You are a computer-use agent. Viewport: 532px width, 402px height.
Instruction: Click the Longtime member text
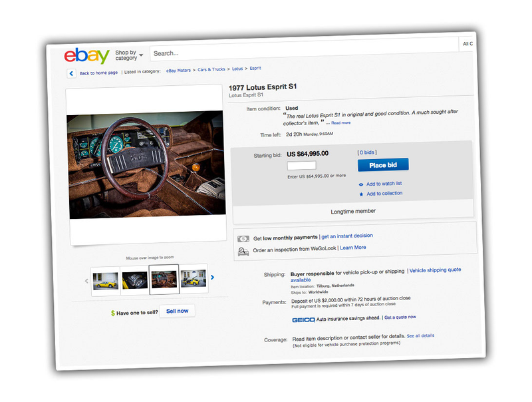coord(353,211)
